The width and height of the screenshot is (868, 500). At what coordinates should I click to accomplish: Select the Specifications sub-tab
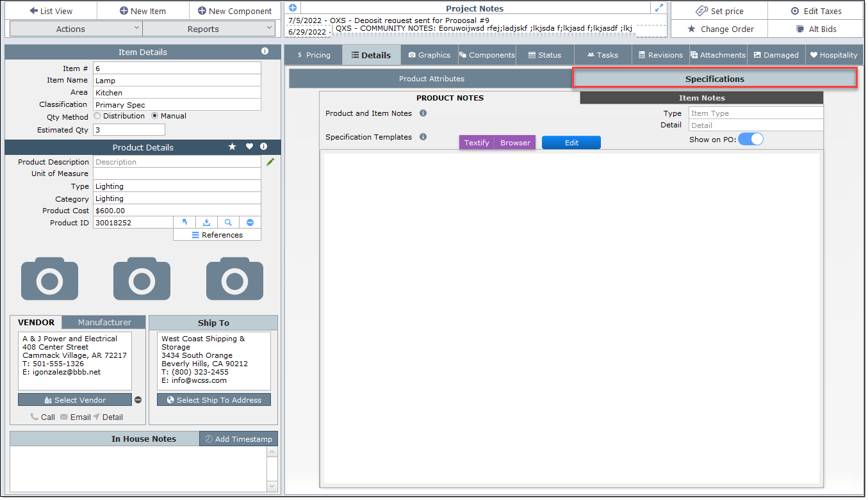[x=715, y=79]
